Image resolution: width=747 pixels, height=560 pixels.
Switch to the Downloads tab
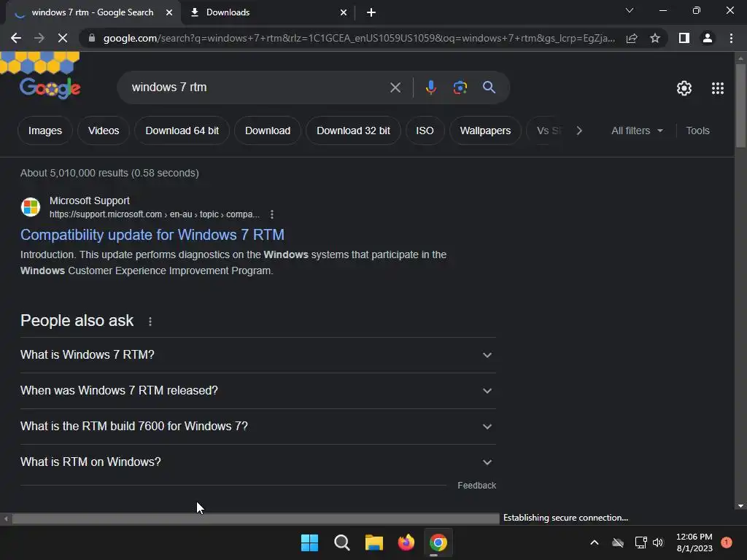pyautogui.click(x=267, y=12)
